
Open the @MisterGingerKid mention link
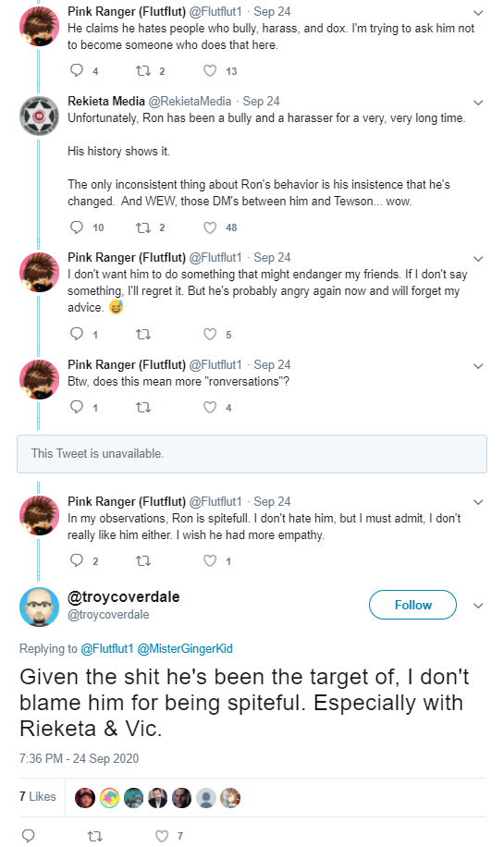[x=185, y=649]
